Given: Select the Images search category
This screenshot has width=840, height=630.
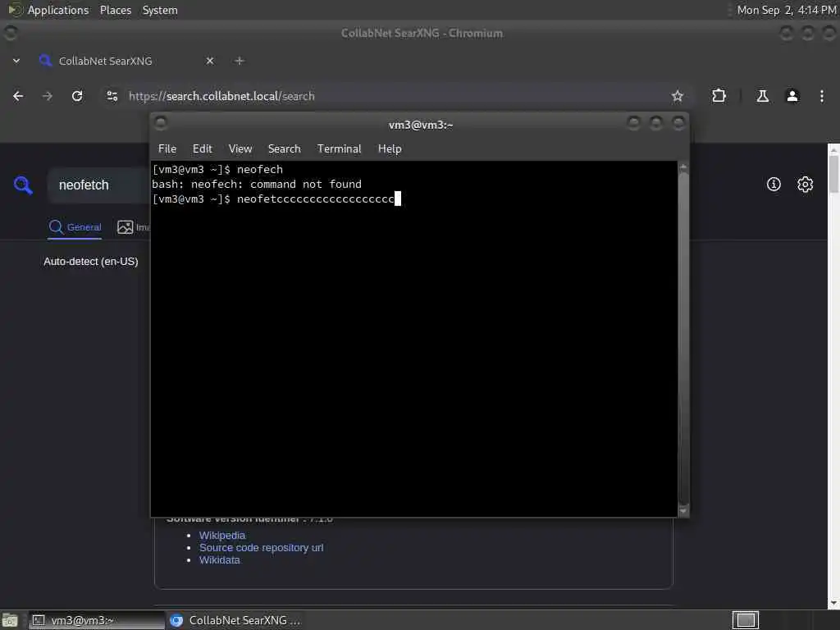Looking at the screenshot, I should (134, 227).
